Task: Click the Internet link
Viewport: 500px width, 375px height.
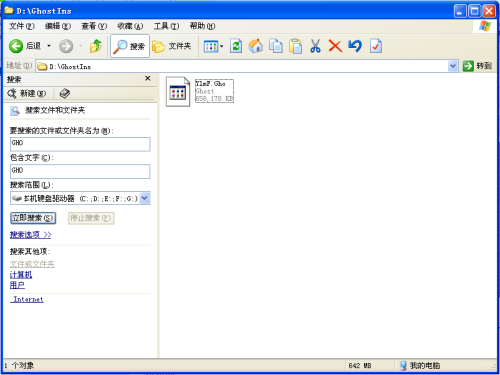Action: click(x=27, y=299)
